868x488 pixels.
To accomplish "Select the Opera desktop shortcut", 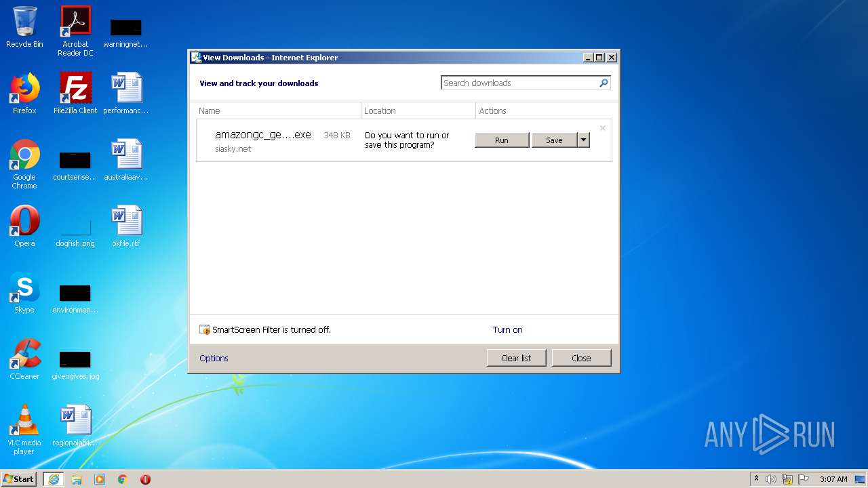I will click(24, 226).
